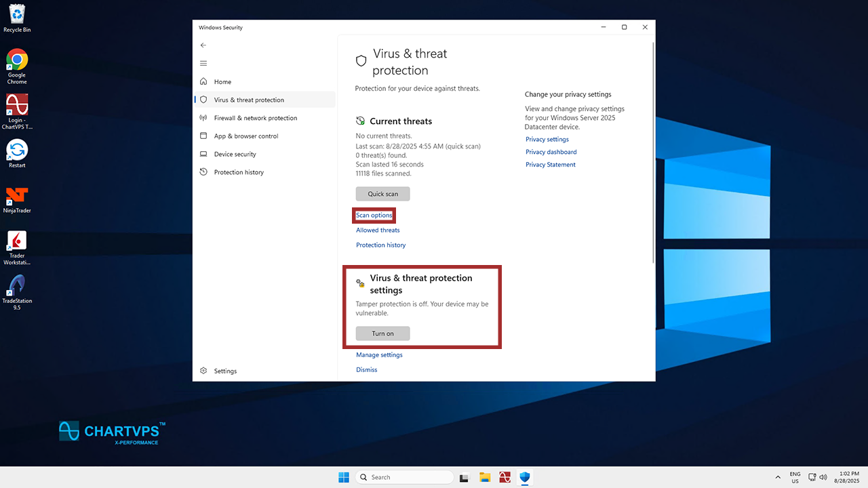Open the Privacy dashboard link
This screenshot has width=868, height=488.
(551, 152)
